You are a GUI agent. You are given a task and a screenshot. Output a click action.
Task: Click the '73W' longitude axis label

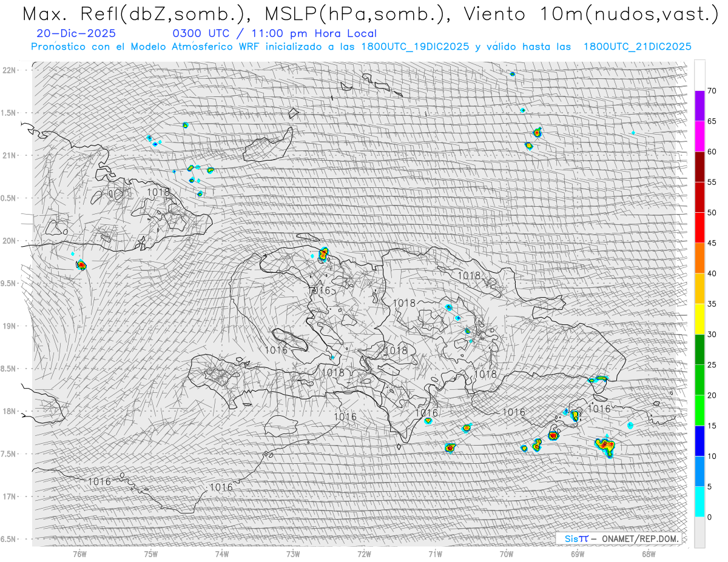(293, 554)
